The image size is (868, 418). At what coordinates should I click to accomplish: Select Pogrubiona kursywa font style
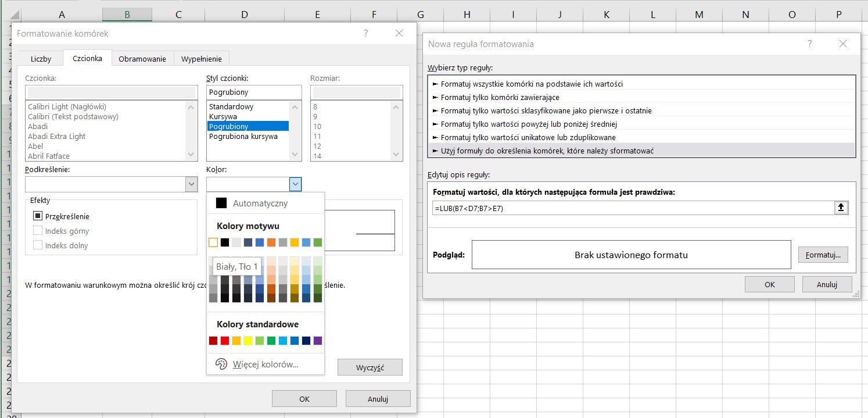(243, 136)
